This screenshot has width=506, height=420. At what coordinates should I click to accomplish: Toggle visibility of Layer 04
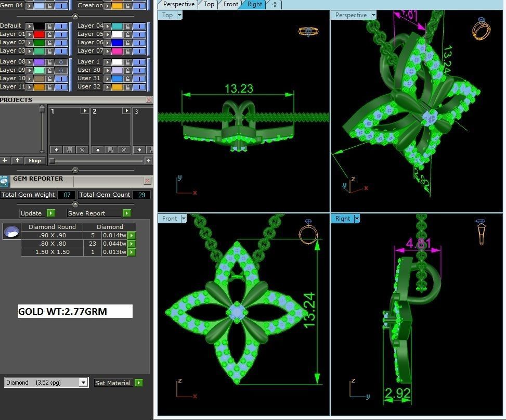click(x=139, y=26)
